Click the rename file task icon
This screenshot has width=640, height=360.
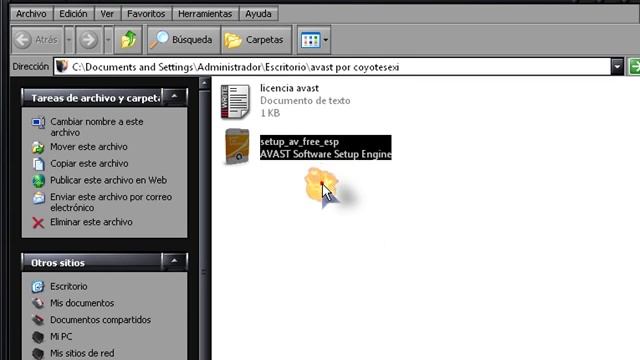pyautogui.click(x=38, y=122)
